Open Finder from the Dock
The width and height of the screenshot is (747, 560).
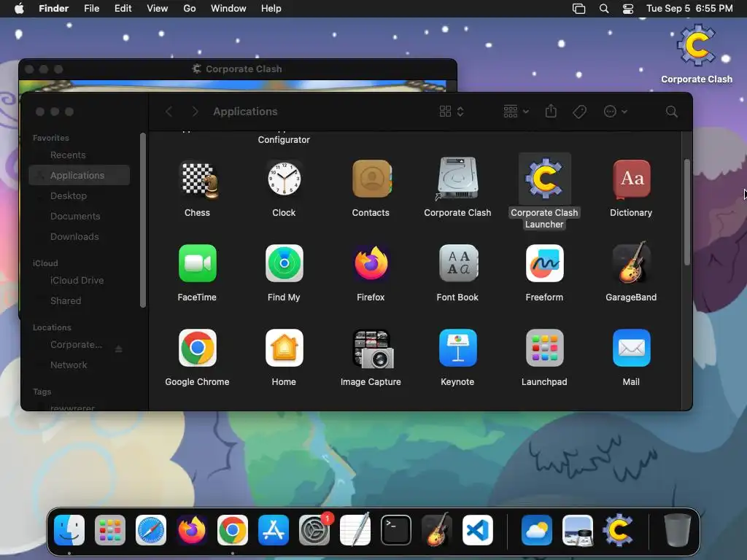(69, 530)
